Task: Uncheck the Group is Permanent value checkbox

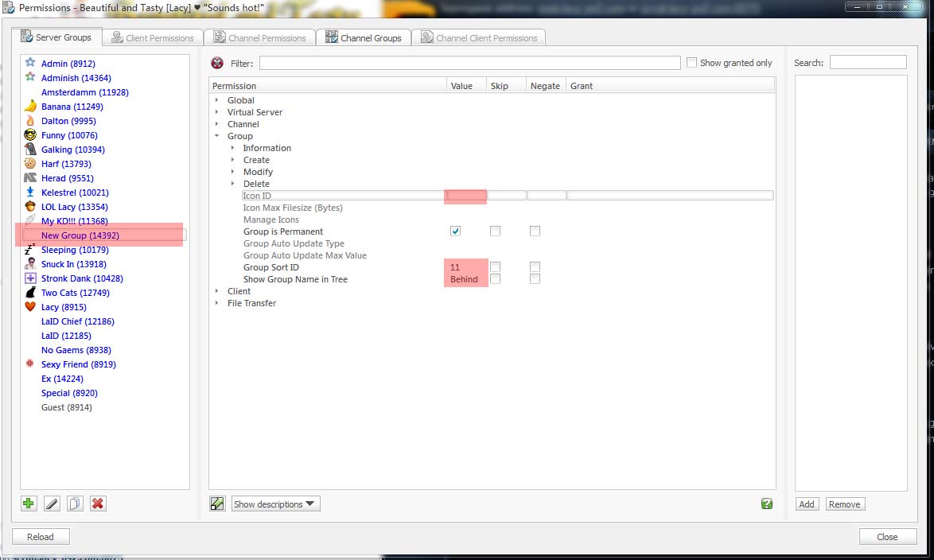Action: 455,231
